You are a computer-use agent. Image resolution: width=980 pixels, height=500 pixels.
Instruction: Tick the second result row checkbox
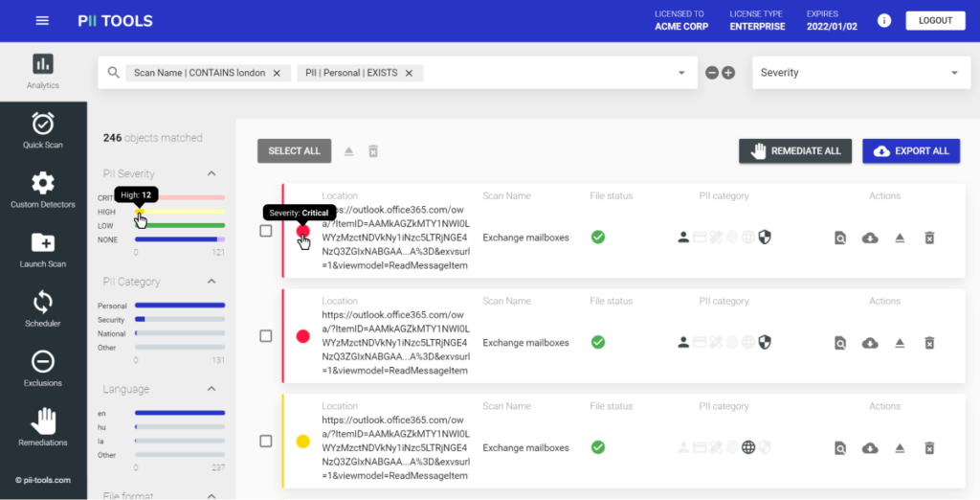(266, 336)
